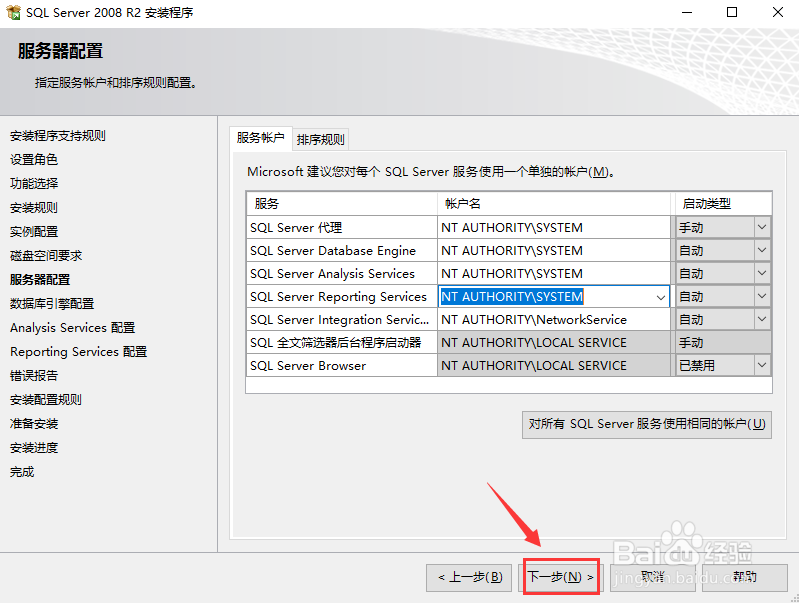Click account name for Integration Services row
The width and height of the screenshot is (799, 606).
[x=554, y=319]
